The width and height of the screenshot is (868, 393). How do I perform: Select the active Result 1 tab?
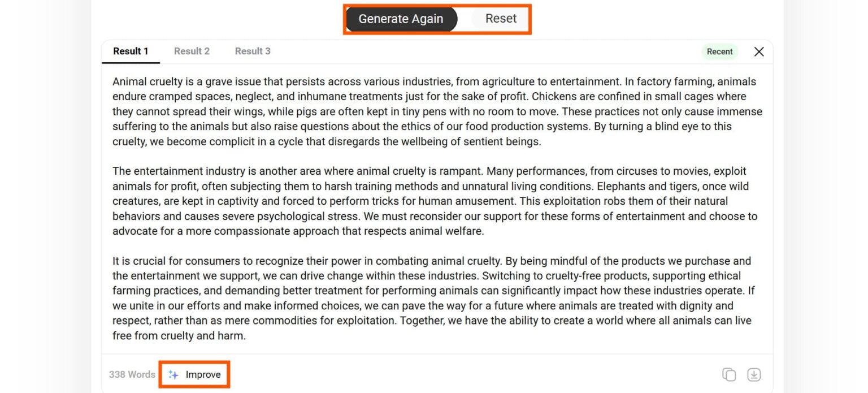[x=130, y=51]
